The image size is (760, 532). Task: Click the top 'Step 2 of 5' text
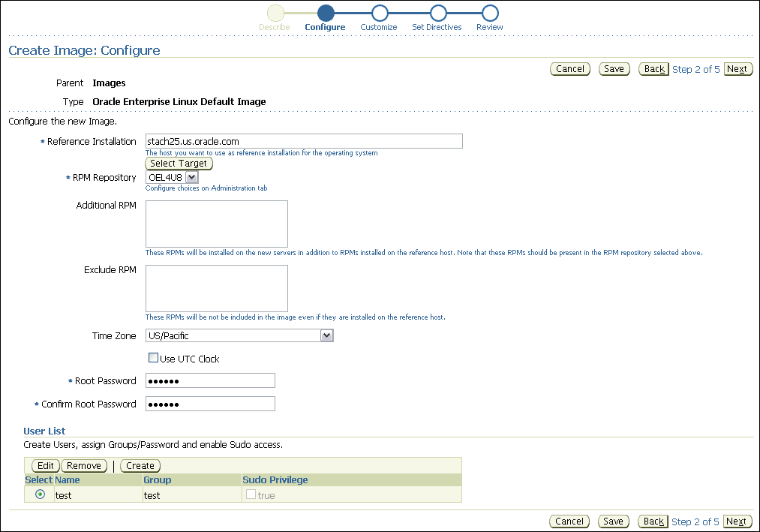click(696, 69)
